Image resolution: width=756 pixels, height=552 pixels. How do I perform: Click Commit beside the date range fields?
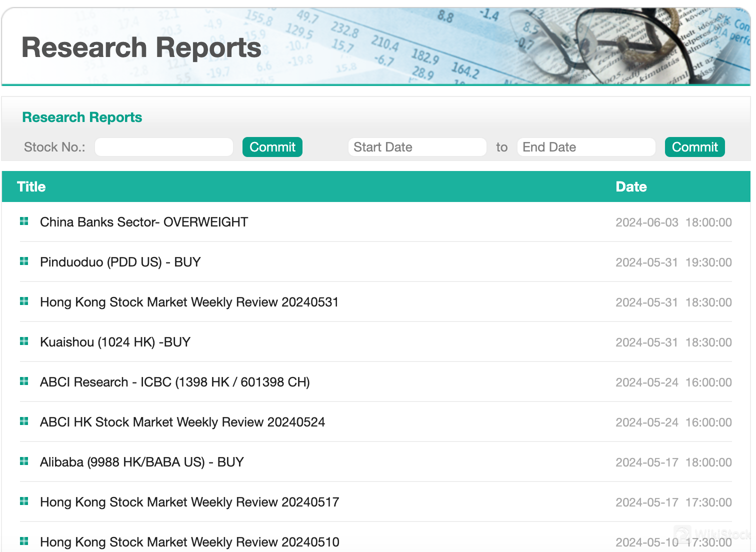pos(694,146)
